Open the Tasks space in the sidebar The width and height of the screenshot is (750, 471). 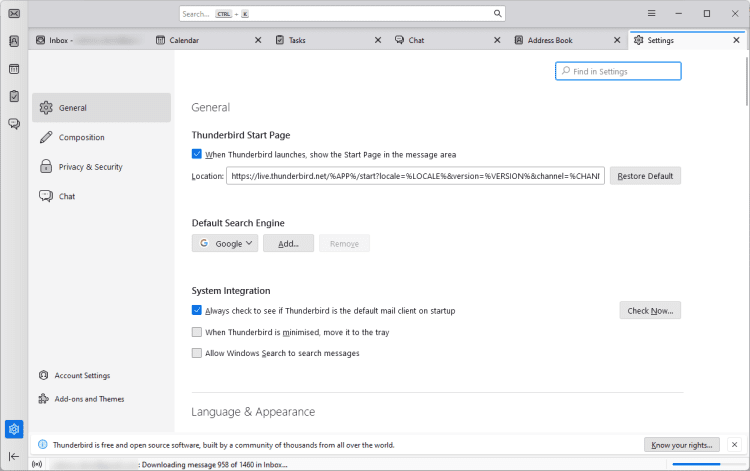tap(14, 96)
